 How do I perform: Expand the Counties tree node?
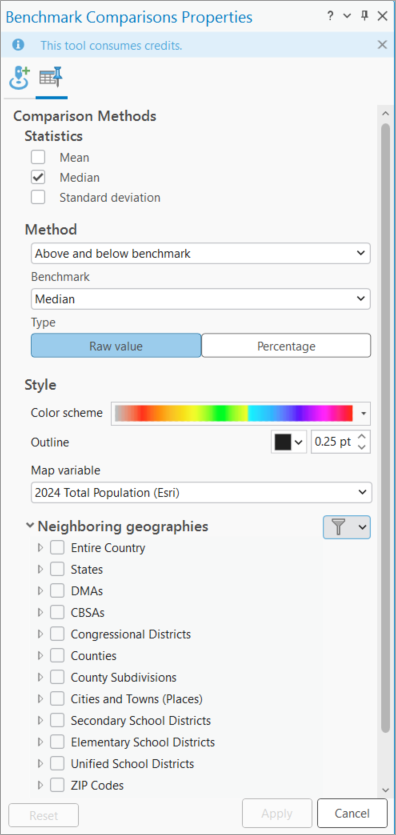coord(40,656)
